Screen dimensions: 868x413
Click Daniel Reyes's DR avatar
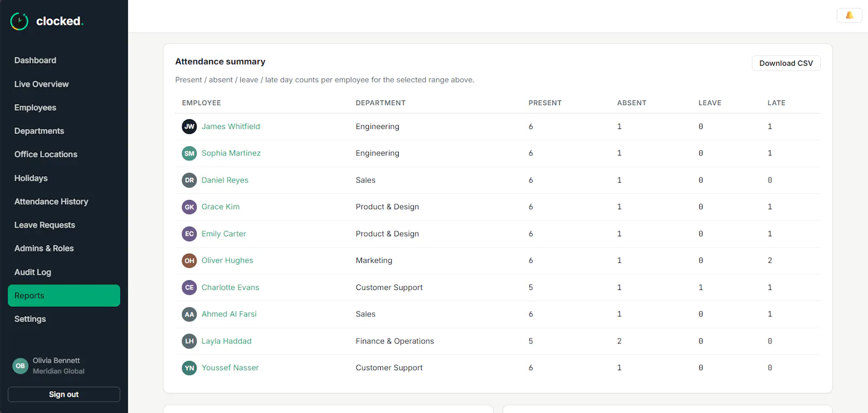click(189, 180)
